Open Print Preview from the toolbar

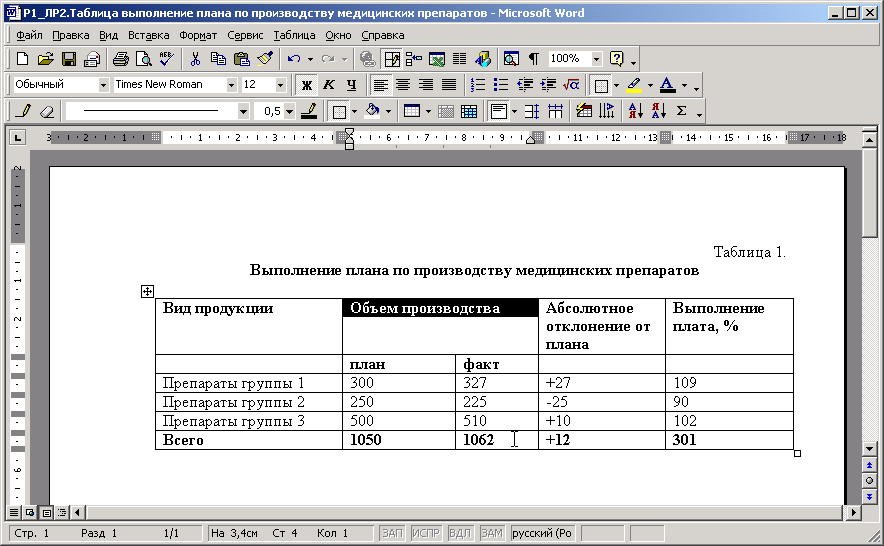click(144, 59)
